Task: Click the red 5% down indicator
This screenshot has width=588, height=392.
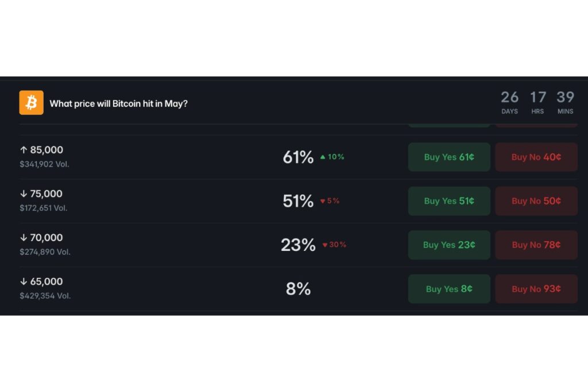Action: coord(330,201)
